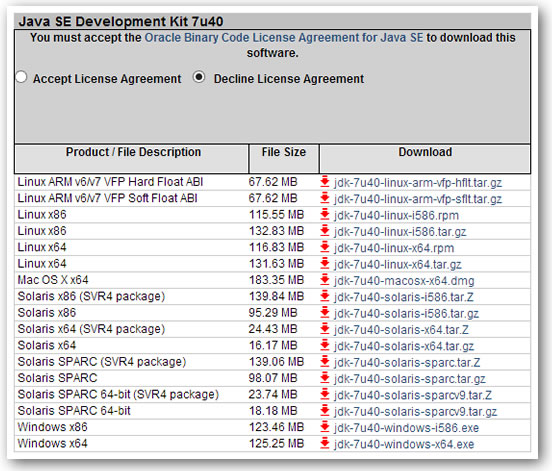This screenshot has height=471, width=552.
Task: Download jdk-7u40-solaris-x64.tar.gz file link
Action: (404, 346)
